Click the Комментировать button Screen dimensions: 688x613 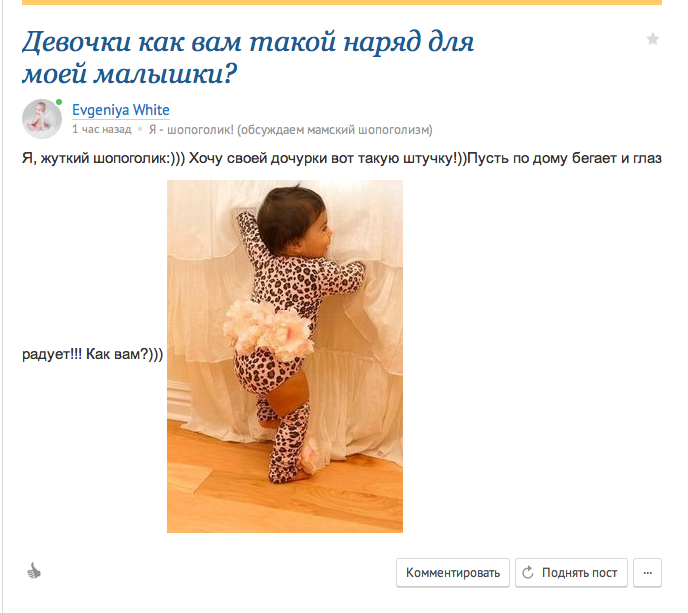(x=453, y=573)
